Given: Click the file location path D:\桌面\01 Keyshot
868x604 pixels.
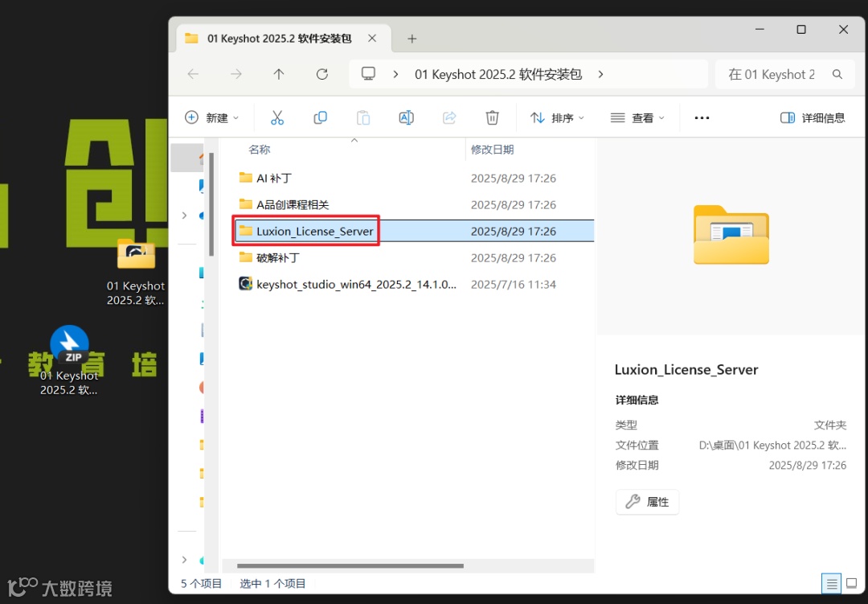Looking at the screenshot, I should (x=772, y=445).
